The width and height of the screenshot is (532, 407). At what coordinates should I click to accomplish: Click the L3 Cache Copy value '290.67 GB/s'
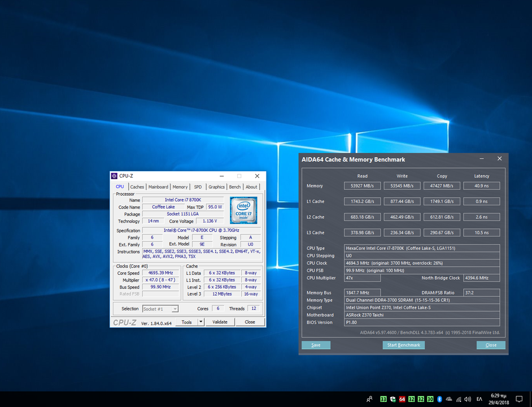(442, 233)
